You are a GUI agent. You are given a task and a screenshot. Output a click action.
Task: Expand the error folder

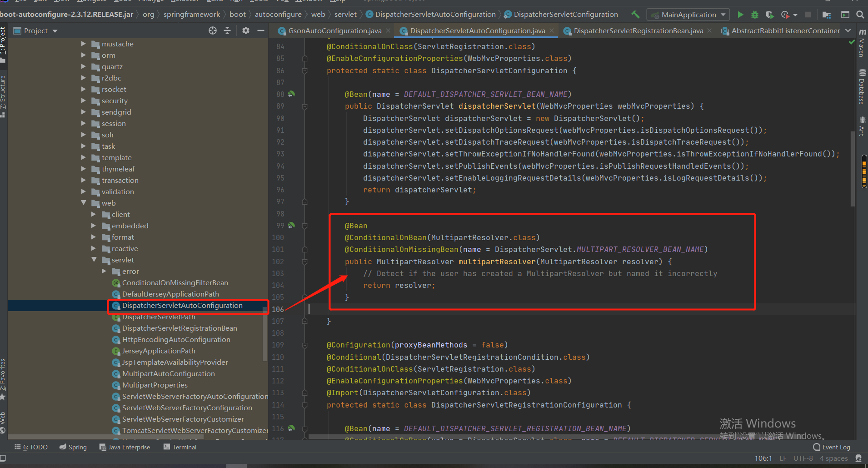[104, 271]
